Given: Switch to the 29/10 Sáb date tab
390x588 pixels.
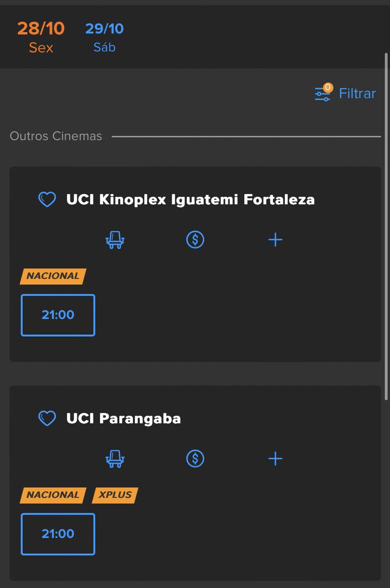Looking at the screenshot, I should click(x=104, y=37).
